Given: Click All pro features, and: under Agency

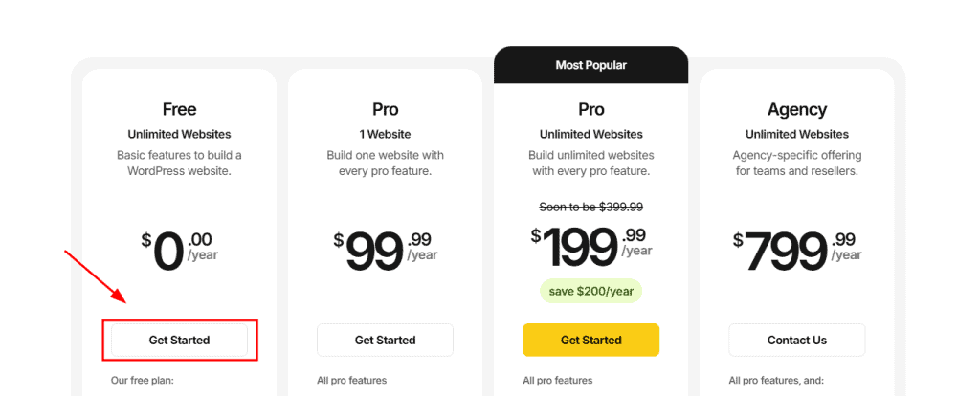Looking at the screenshot, I should (776, 380).
